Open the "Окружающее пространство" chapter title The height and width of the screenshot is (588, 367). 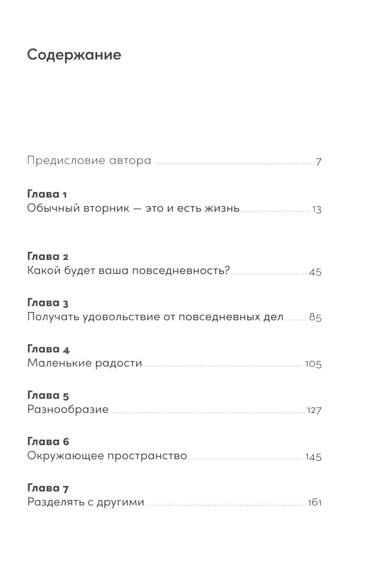(107, 456)
